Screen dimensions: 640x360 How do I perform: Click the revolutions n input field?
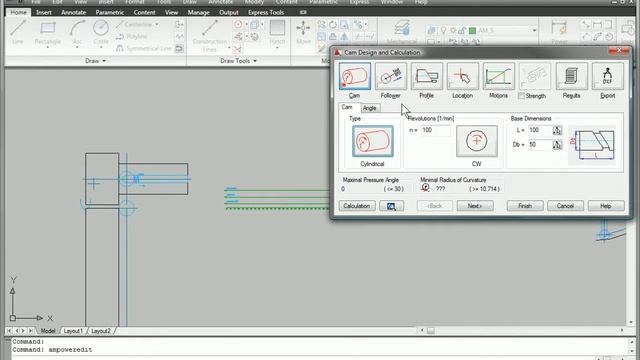click(436, 130)
